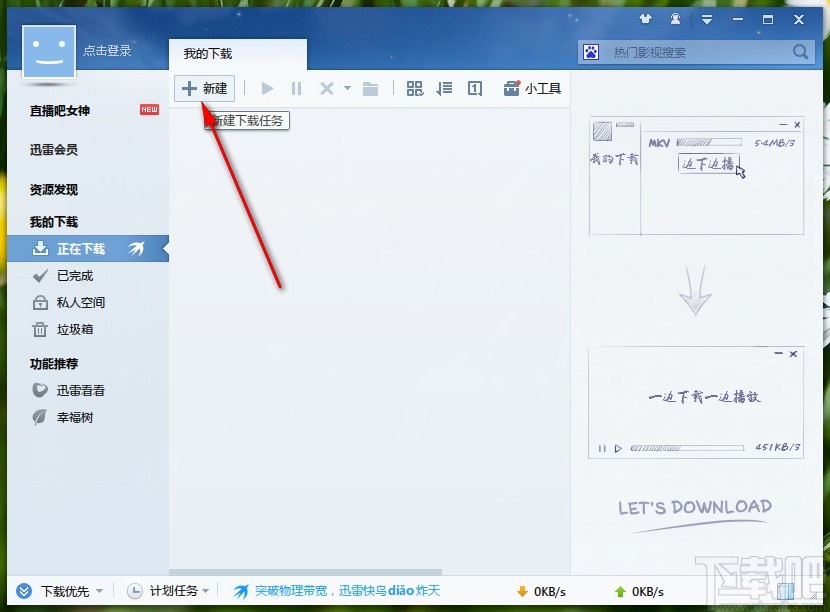
Task: Open the 小工具 toolbox
Action: 533,88
